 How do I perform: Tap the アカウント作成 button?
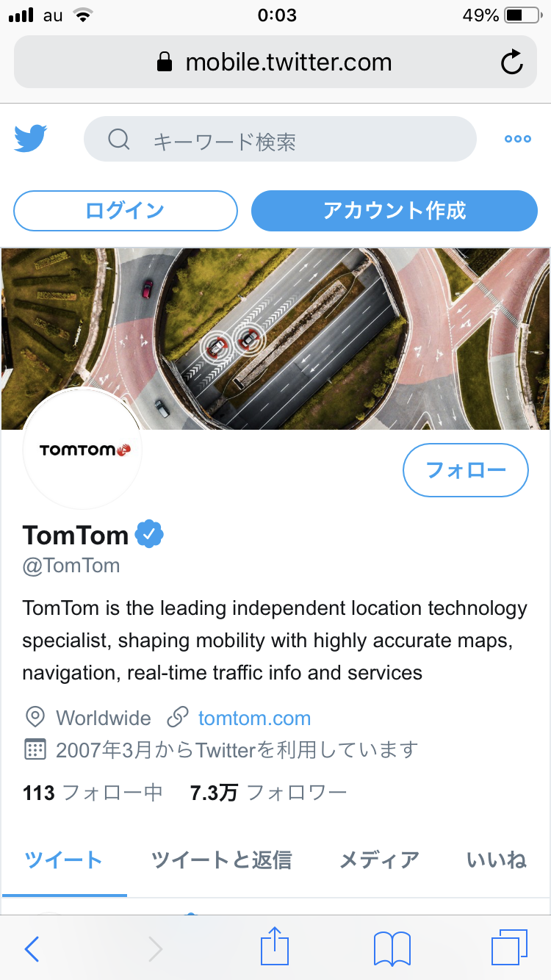pos(395,211)
